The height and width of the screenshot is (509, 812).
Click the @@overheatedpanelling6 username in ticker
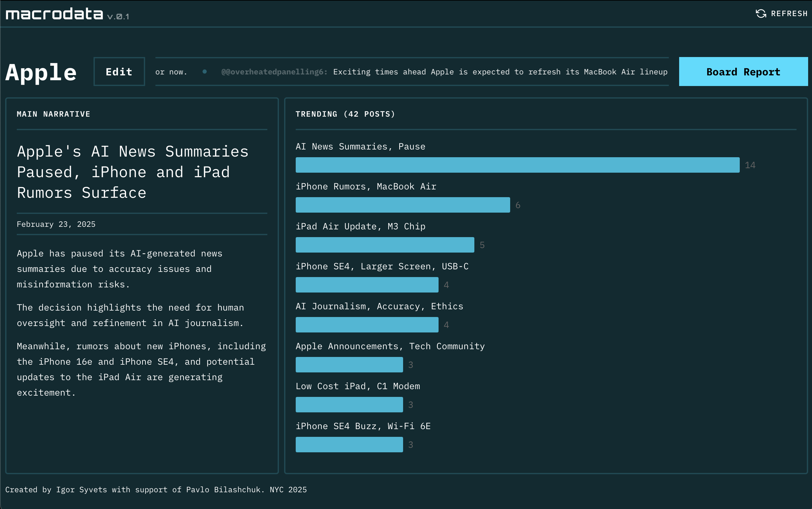[x=274, y=72]
